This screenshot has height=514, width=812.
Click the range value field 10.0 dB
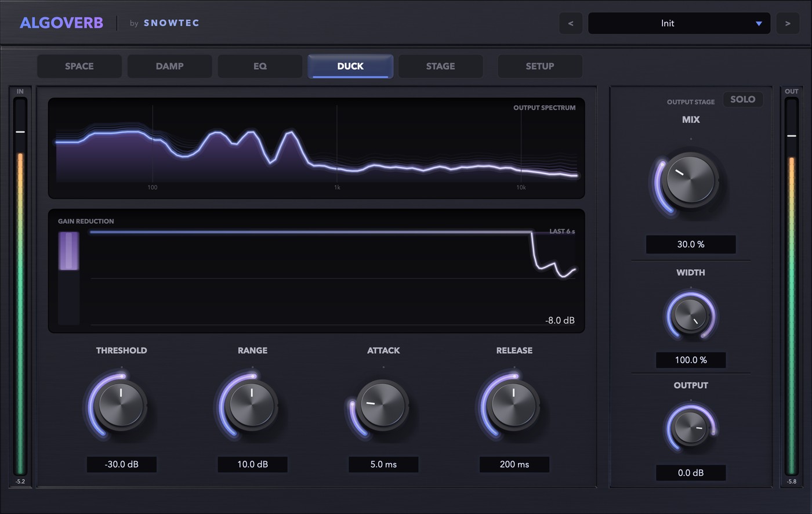253,464
